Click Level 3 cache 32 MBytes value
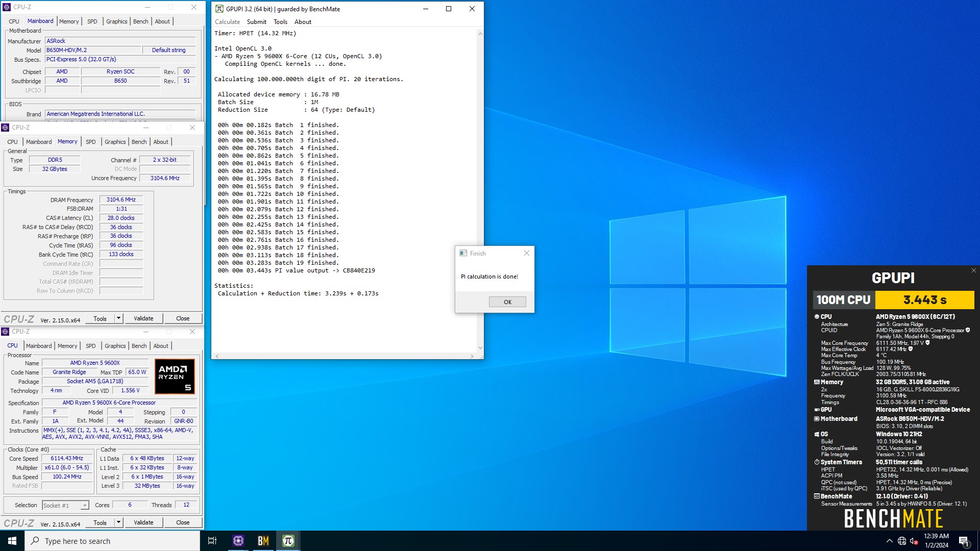The image size is (980, 551). tap(147, 486)
